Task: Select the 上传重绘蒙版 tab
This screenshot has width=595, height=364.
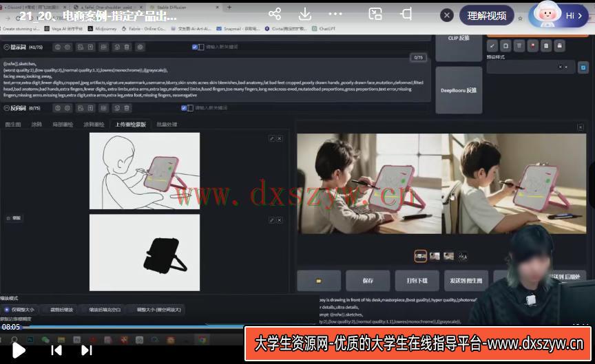Action: coord(131,125)
